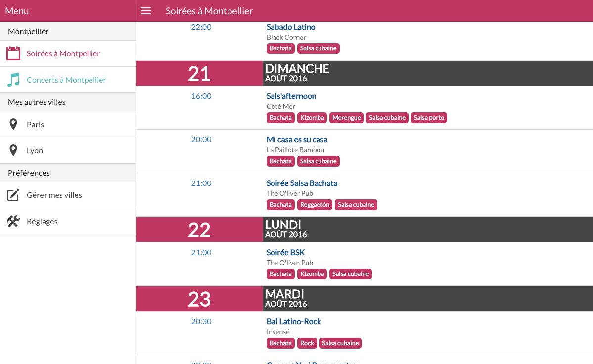
Task: Select Soirées à Montpellier menu entry
Action: (x=63, y=53)
